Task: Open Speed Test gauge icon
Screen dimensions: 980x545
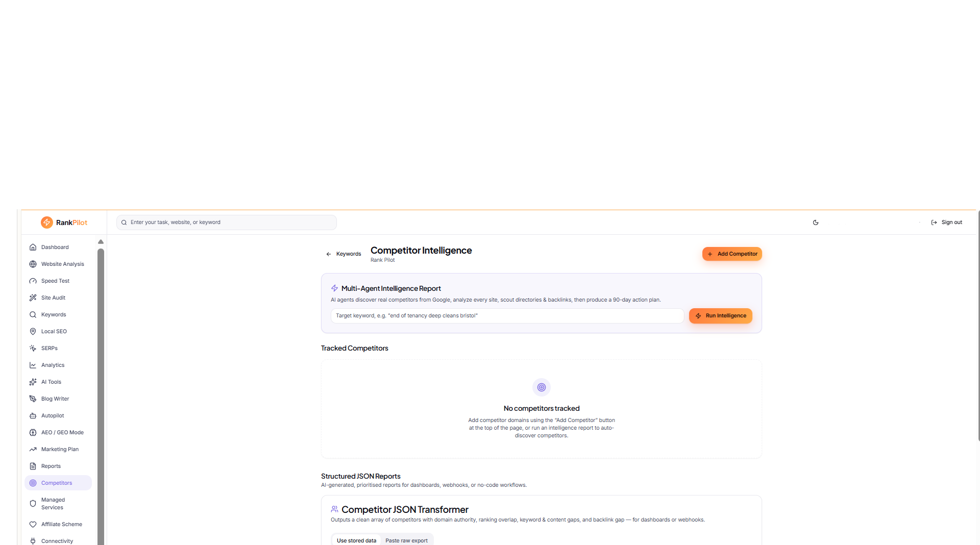Action: [33, 281]
